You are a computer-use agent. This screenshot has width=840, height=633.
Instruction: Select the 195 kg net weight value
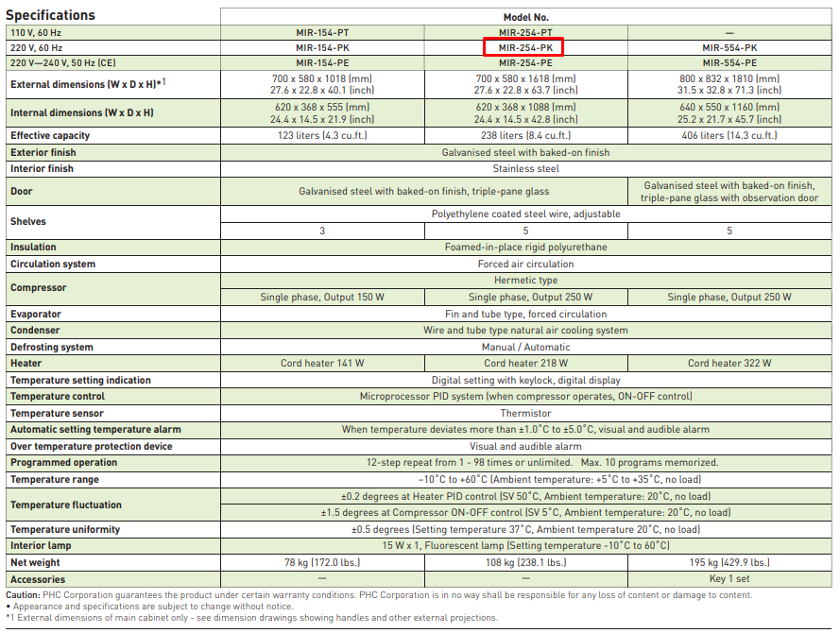pos(729,563)
